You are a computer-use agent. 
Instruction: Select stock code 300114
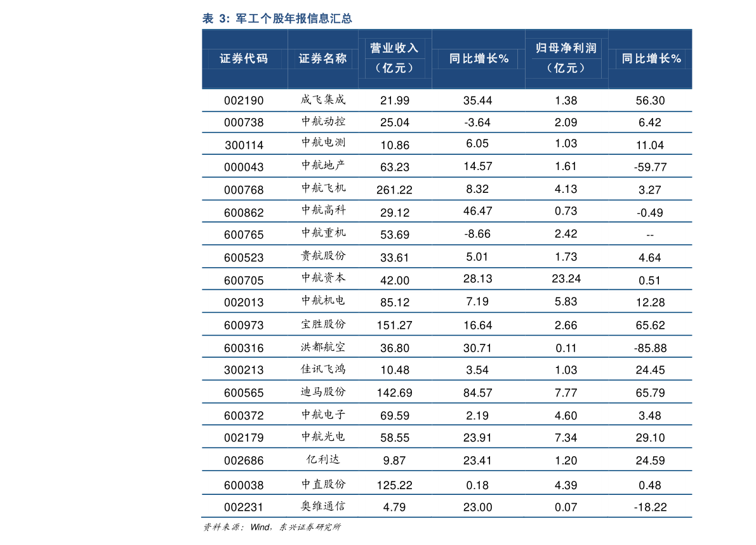tap(244, 145)
